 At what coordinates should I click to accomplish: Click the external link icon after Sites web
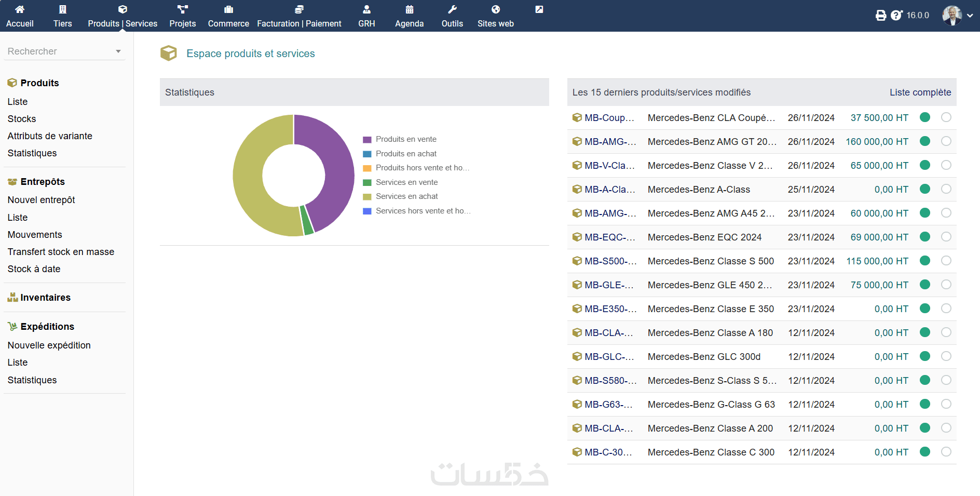coord(539,9)
